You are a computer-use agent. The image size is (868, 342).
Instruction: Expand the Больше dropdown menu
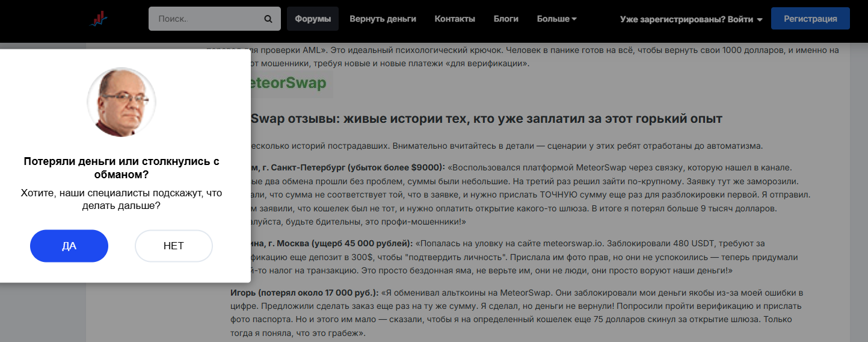coord(556,19)
